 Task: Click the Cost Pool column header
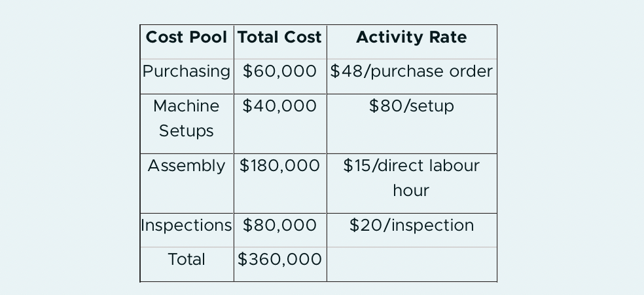pos(187,42)
